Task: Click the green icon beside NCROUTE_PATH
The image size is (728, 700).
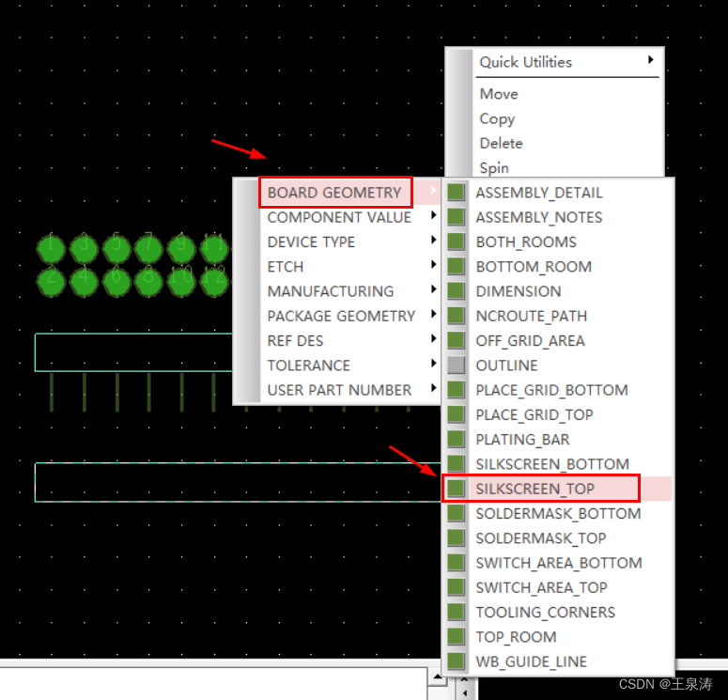Action: pos(457,316)
